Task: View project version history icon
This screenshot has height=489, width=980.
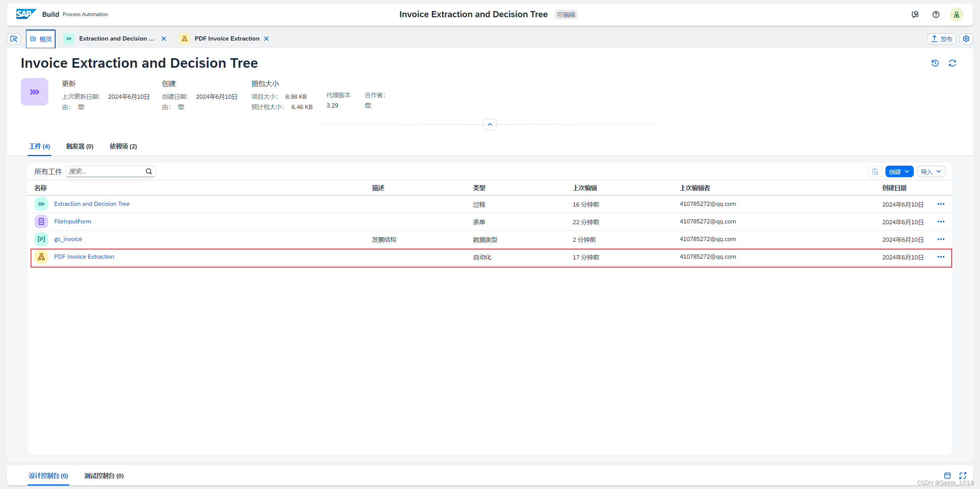Action: click(x=935, y=63)
